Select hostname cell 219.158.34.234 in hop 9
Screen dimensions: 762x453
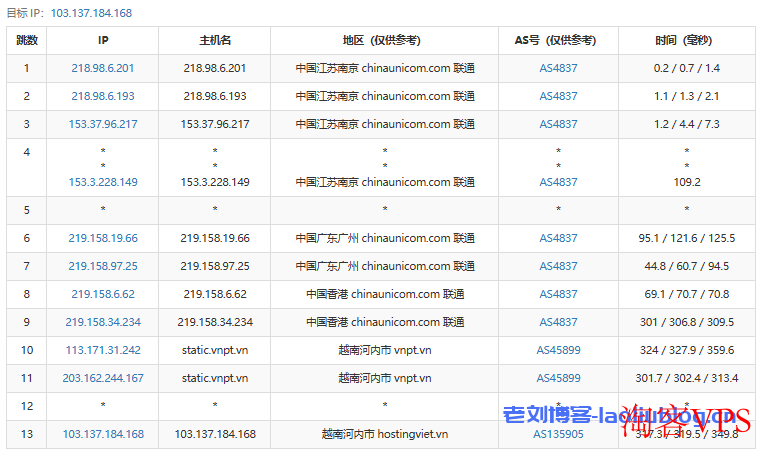point(215,322)
